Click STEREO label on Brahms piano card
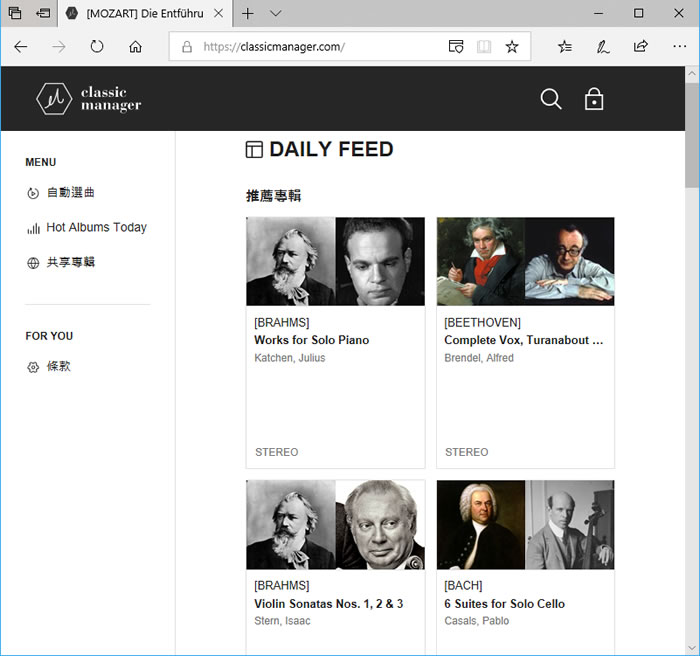 (276, 452)
